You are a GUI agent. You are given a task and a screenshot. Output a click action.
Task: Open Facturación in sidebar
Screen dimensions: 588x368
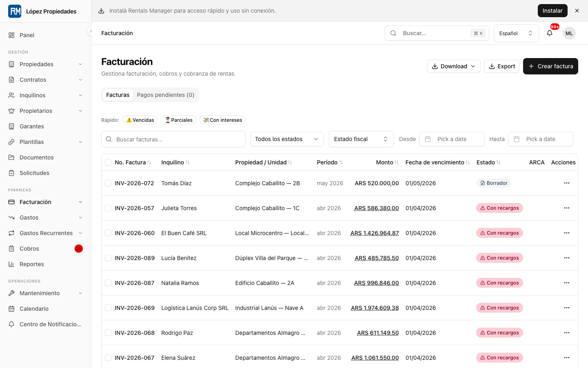(45, 202)
